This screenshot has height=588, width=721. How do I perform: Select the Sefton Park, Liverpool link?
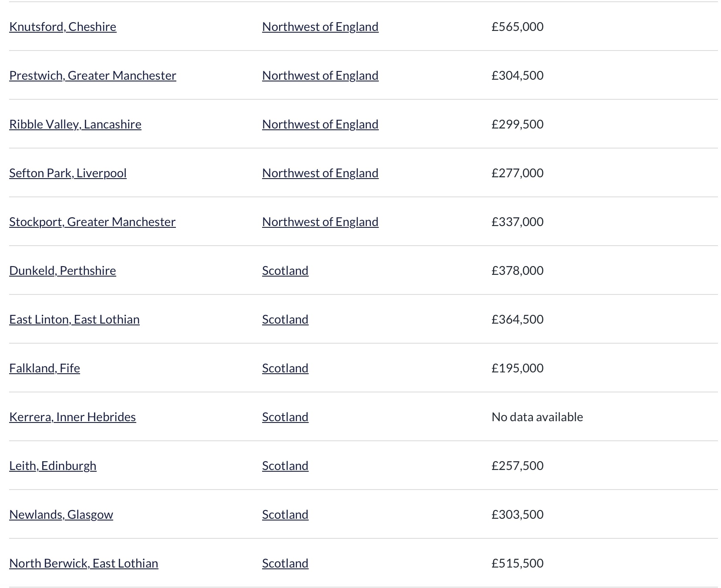pyautogui.click(x=68, y=173)
